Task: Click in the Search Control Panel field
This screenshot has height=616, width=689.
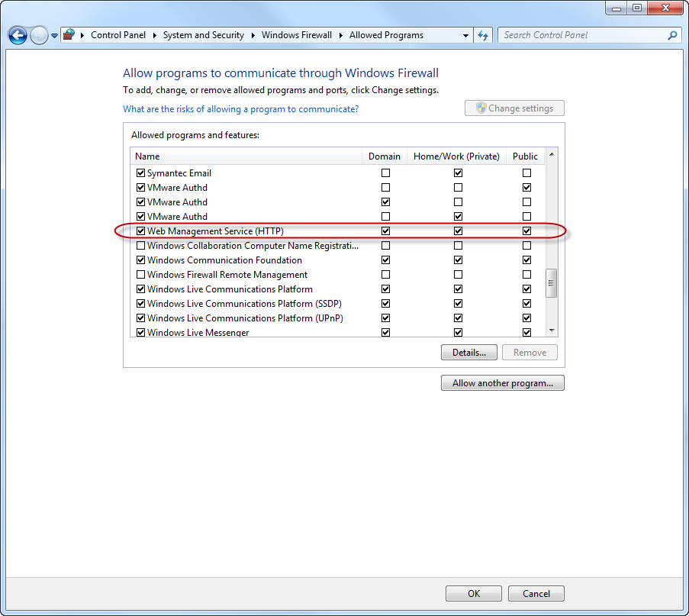Action: coord(580,35)
